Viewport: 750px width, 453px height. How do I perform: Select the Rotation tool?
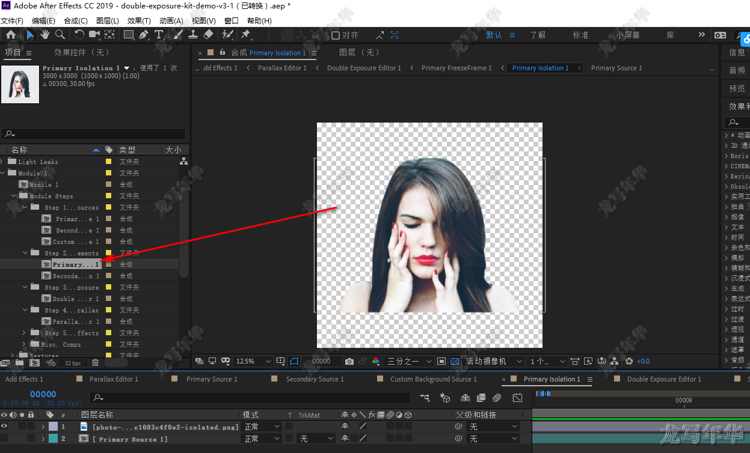click(x=79, y=35)
